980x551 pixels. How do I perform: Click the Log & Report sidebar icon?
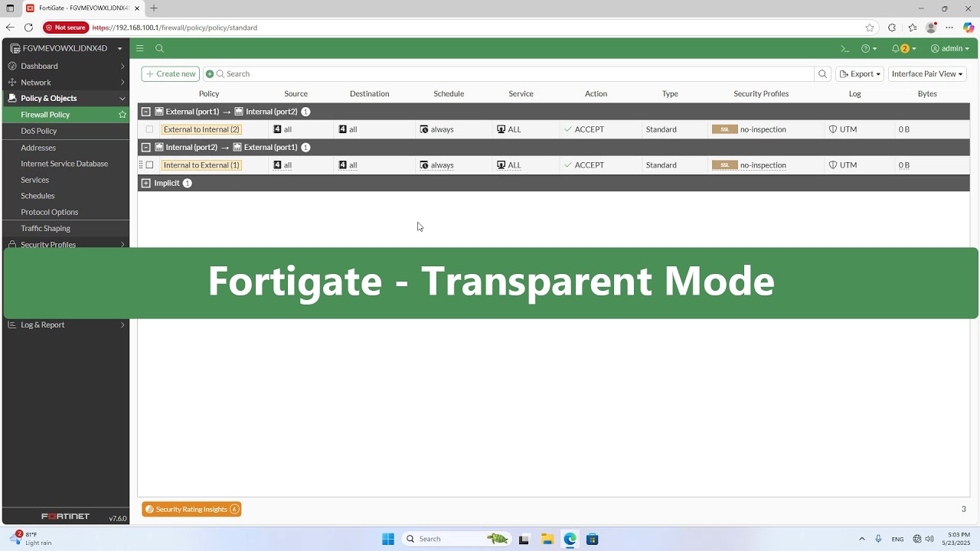click(12, 324)
